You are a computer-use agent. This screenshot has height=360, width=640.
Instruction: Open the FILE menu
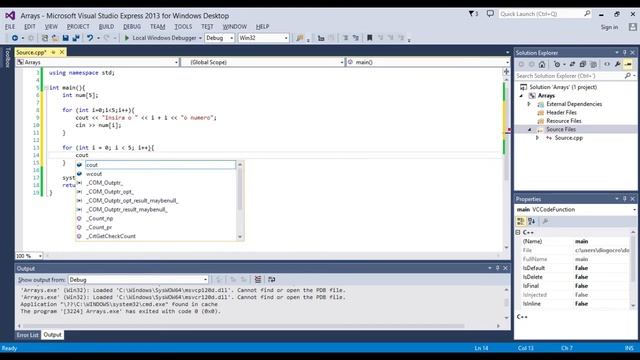[10, 27]
